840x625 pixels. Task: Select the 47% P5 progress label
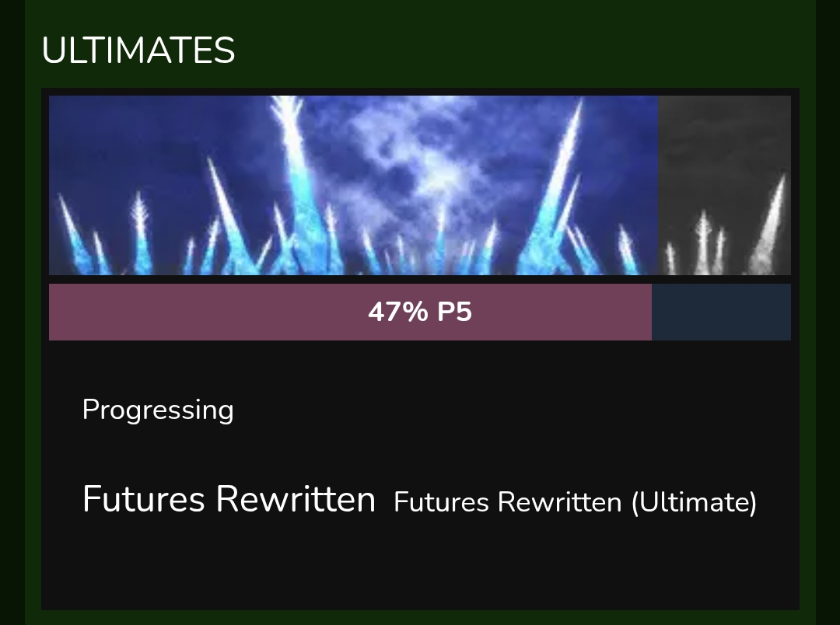tap(420, 312)
